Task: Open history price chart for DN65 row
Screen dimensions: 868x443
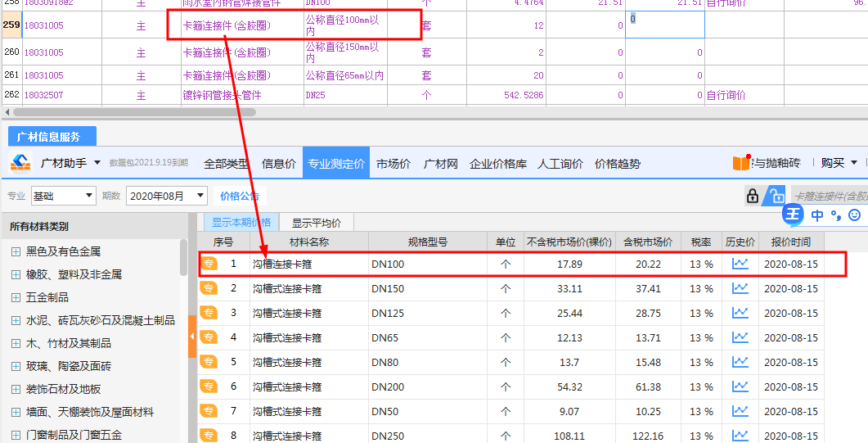Action: tap(740, 337)
